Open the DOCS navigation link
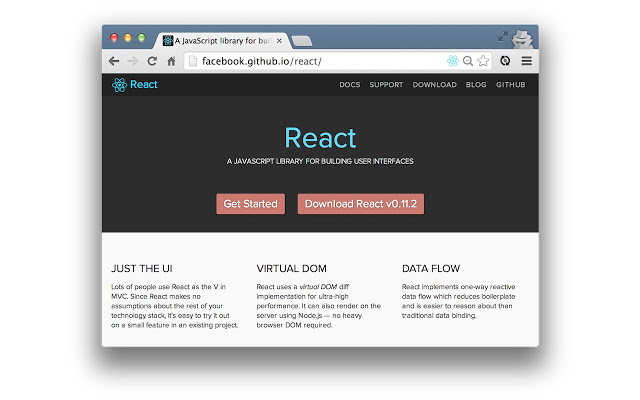640x400 pixels. pos(350,84)
